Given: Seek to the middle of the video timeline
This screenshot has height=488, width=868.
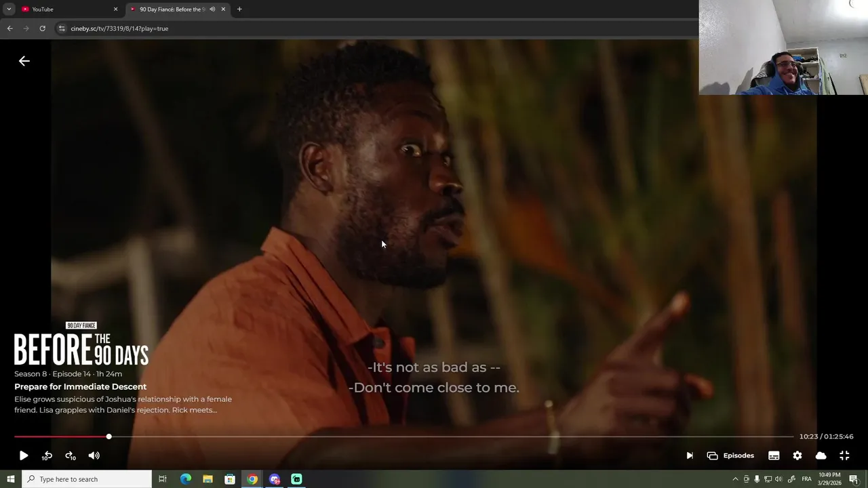Looking at the screenshot, I should [403, 436].
